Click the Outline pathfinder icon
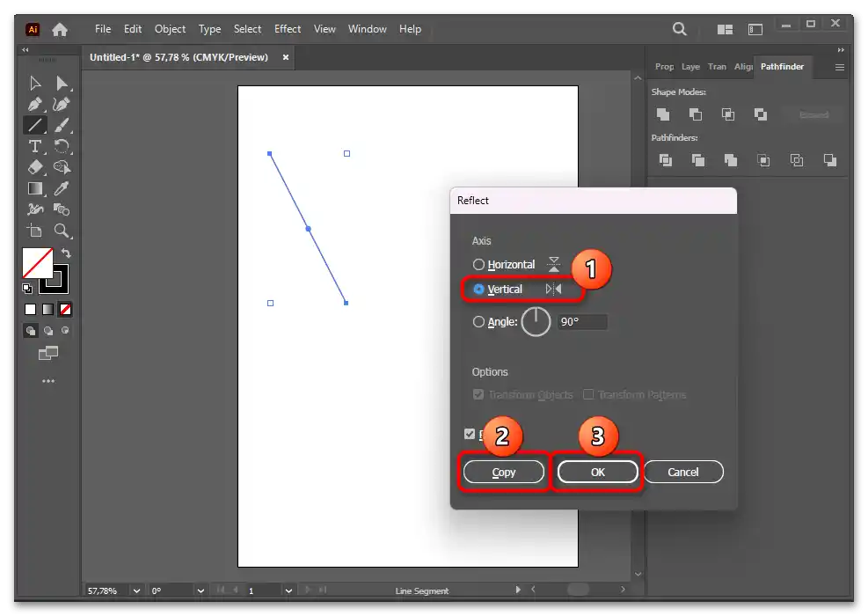 [x=797, y=160]
